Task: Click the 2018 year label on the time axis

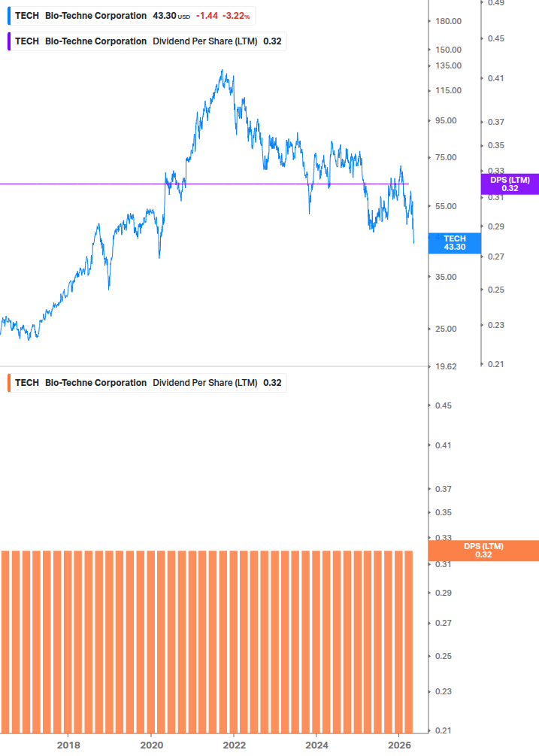Action: point(68,745)
